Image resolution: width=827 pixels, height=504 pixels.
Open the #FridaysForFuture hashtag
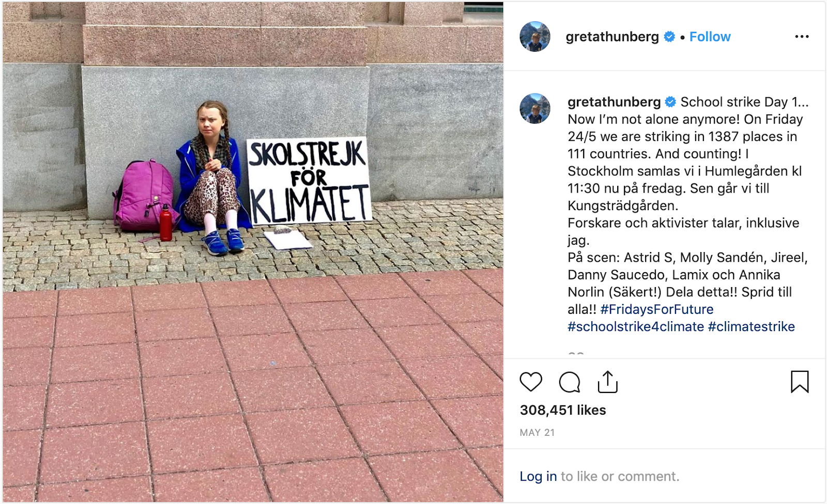(x=657, y=309)
